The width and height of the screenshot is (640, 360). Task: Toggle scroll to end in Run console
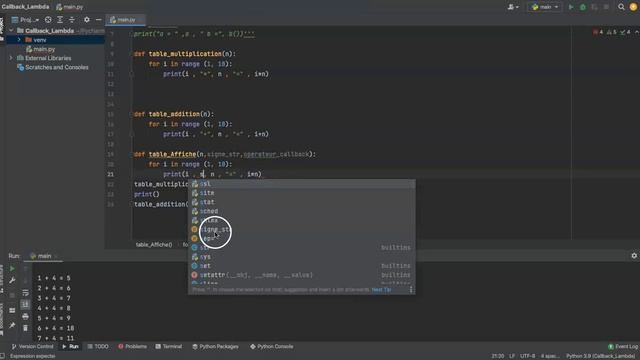[25, 304]
